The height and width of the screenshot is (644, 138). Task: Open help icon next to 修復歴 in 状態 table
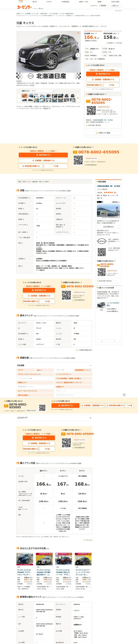click(x=24, y=209)
